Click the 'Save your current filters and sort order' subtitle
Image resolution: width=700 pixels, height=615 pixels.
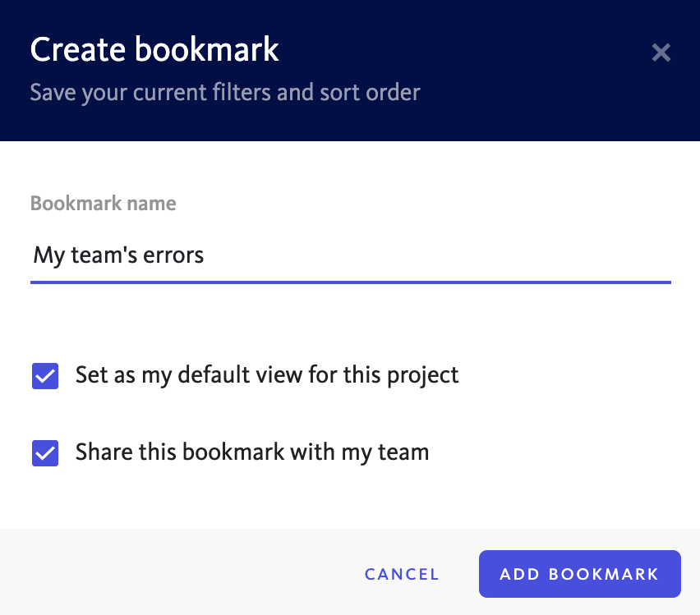[225, 93]
